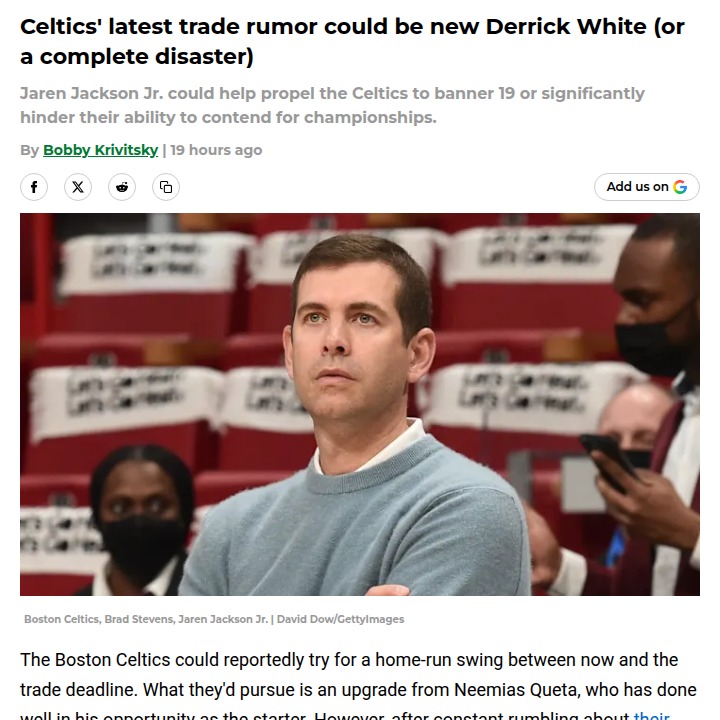Click 'Jaren Jackson Jr.' in the subheadline
This screenshot has width=720, height=720.
[92, 93]
